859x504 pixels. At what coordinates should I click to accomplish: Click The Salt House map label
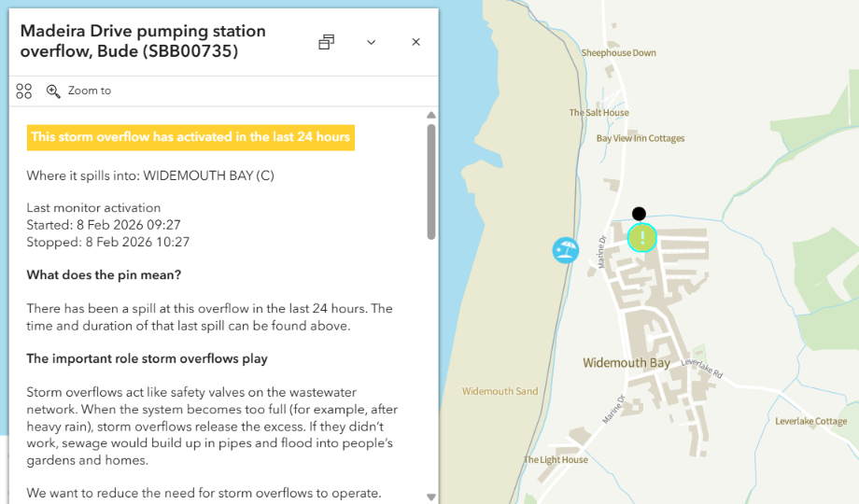[x=598, y=113]
